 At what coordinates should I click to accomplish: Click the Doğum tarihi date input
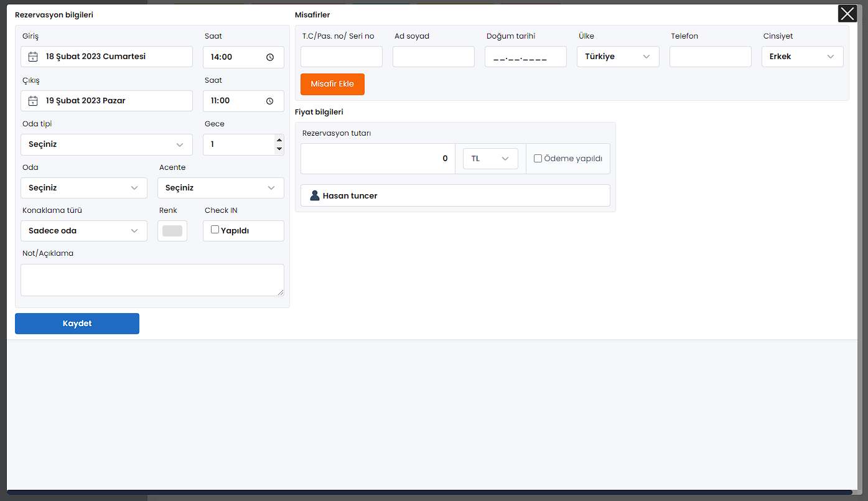click(526, 57)
